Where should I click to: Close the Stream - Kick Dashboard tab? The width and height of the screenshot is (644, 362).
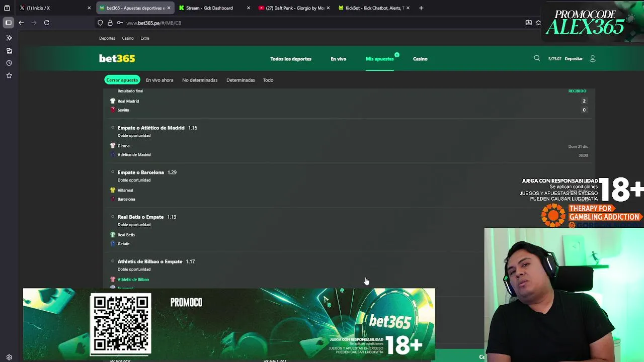pyautogui.click(x=249, y=8)
